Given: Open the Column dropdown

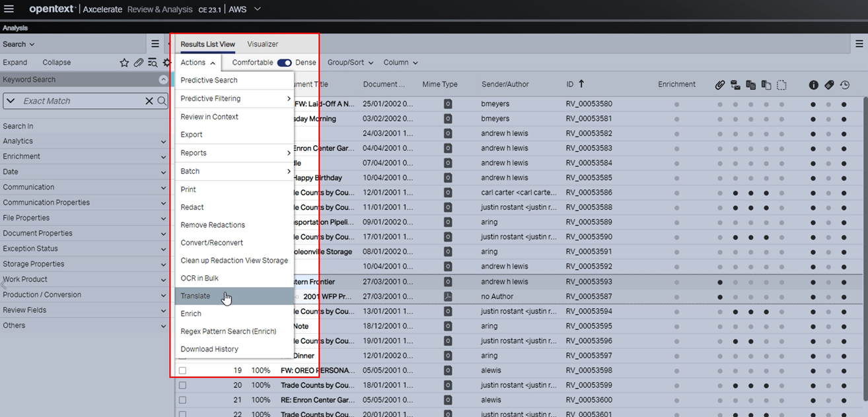Looking at the screenshot, I should (400, 63).
